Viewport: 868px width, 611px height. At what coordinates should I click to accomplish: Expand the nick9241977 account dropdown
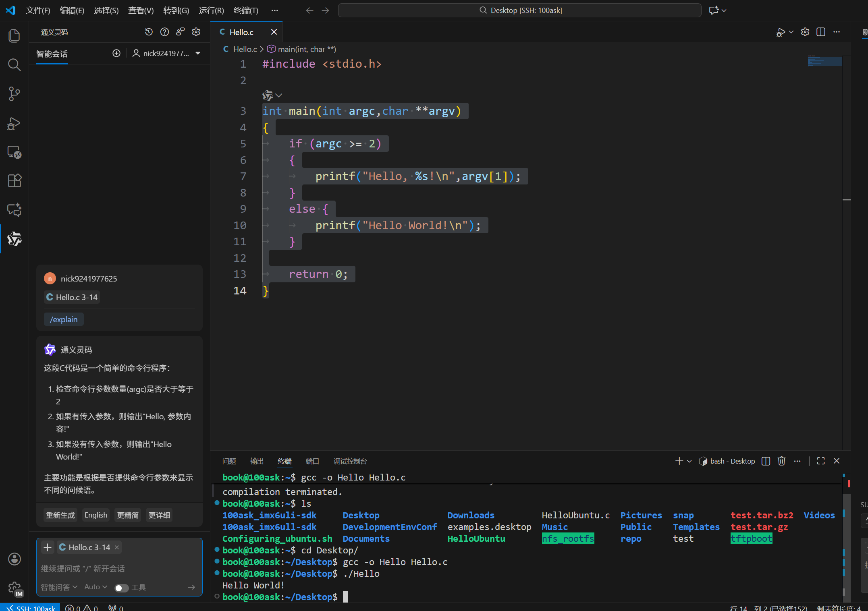coord(198,53)
